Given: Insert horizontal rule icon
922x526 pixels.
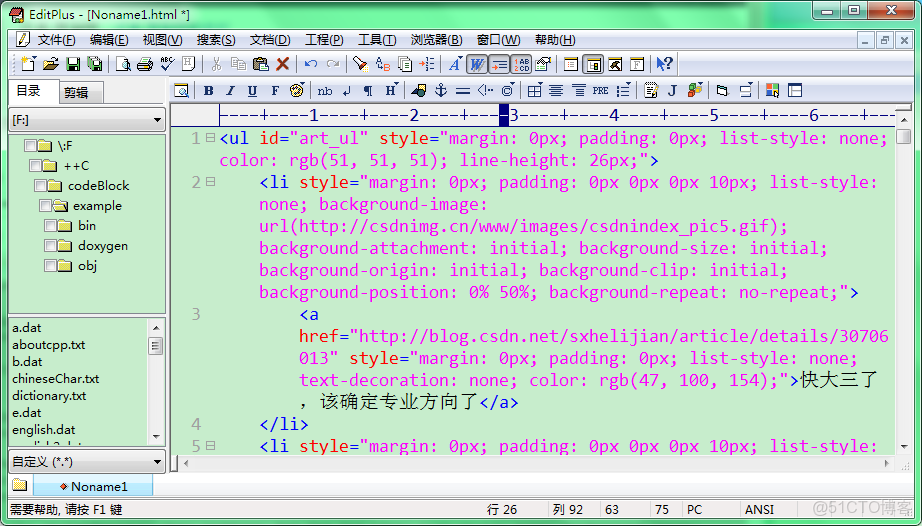Looking at the screenshot, I should pos(463,91).
